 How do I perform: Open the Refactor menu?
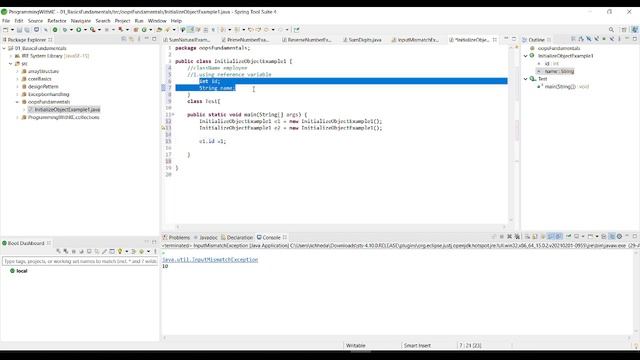pyautogui.click(x=57, y=21)
